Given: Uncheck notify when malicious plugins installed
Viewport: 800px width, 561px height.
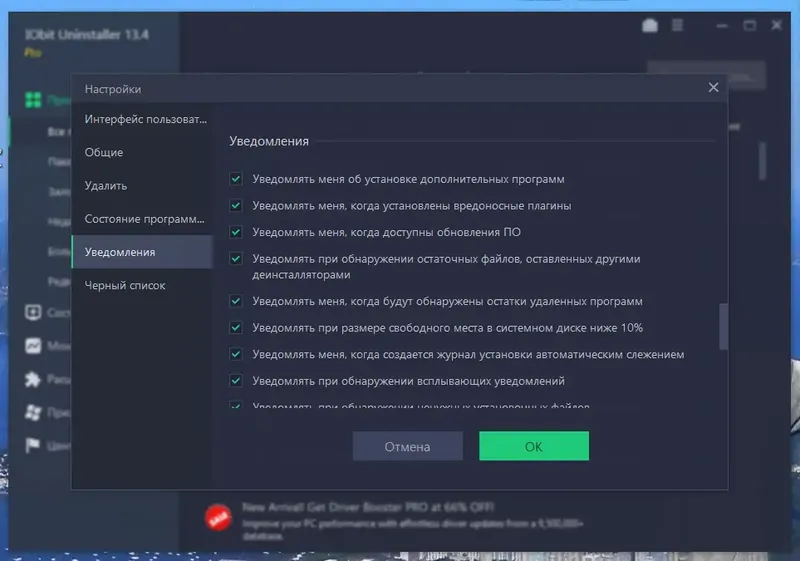Looking at the screenshot, I should coord(236,206).
